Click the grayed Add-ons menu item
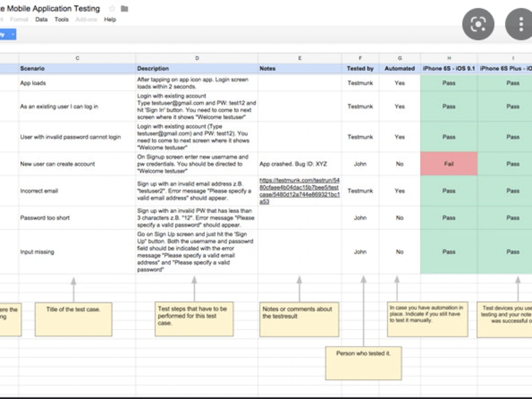 (x=86, y=19)
